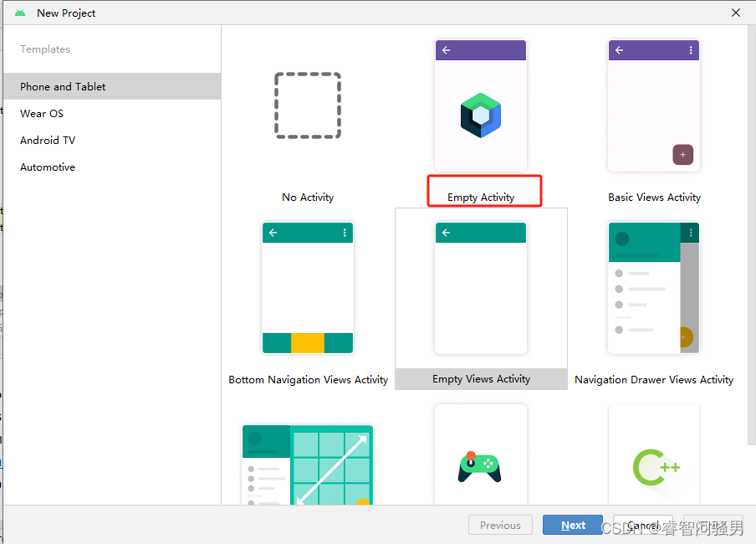Click the Bottom Navigation Views Activity label

(x=308, y=380)
